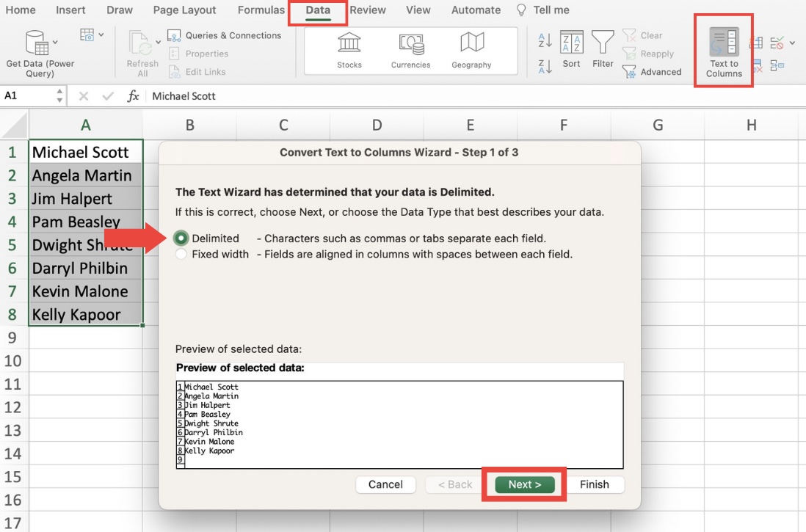Open Queries & Connections pane
Viewport: 806px width, 532px height.
pyautogui.click(x=225, y=35)
